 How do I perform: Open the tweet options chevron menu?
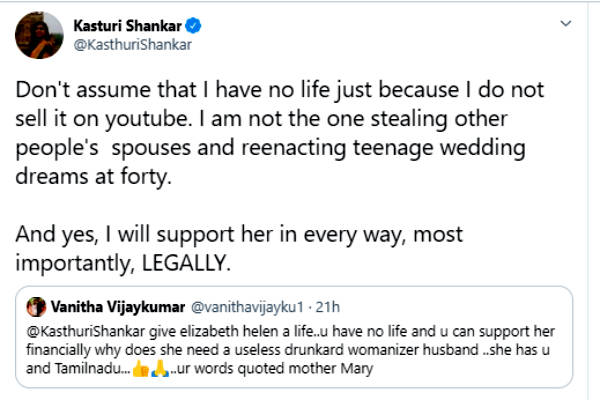567,22
